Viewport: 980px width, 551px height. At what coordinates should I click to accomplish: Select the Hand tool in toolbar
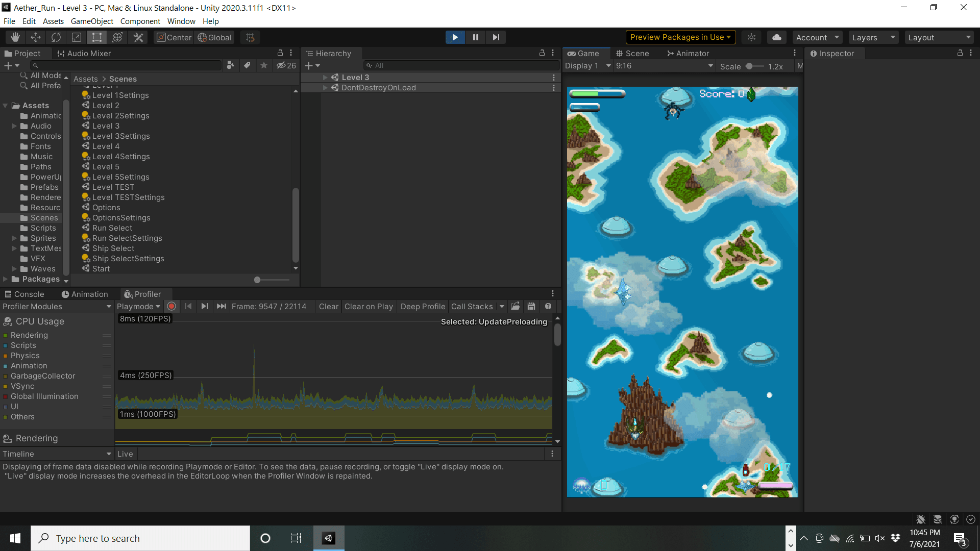pyautogui.click(x=15, y=37)
